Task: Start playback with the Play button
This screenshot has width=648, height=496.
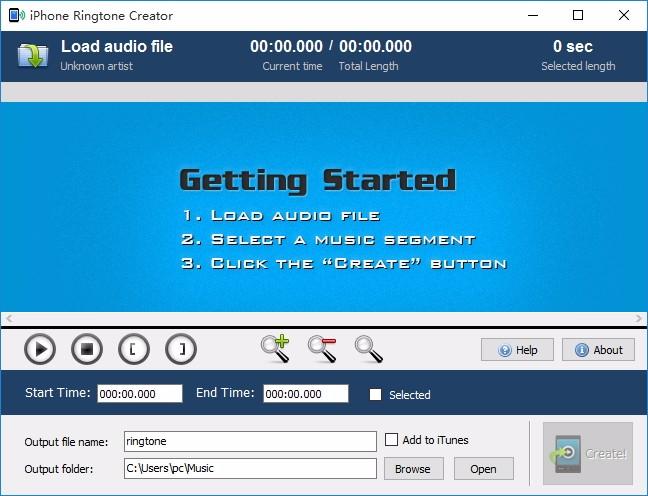Action: click(40, 350)
